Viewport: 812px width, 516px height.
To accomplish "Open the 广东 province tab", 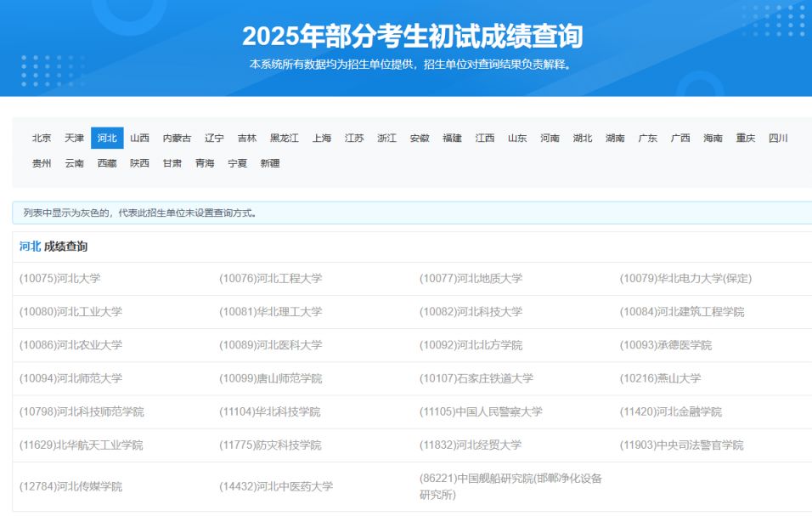I will point(648,138).
